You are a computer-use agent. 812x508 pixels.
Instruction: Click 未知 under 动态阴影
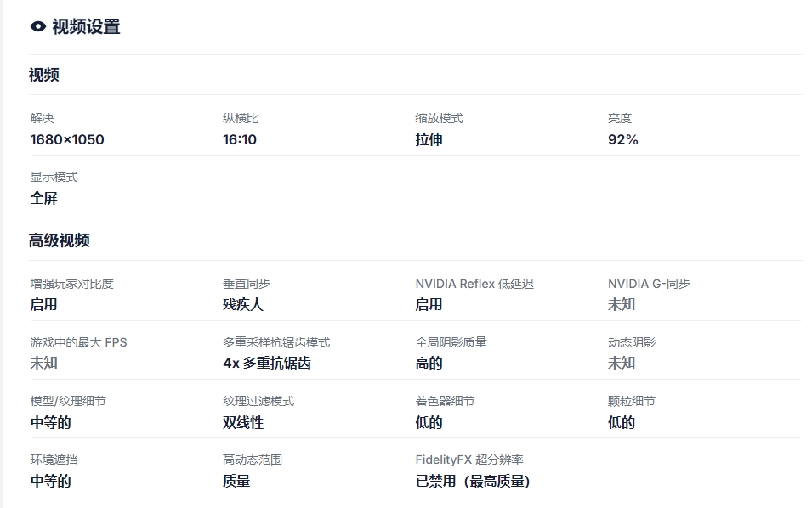pyautogui.click(x=622, y=363)
